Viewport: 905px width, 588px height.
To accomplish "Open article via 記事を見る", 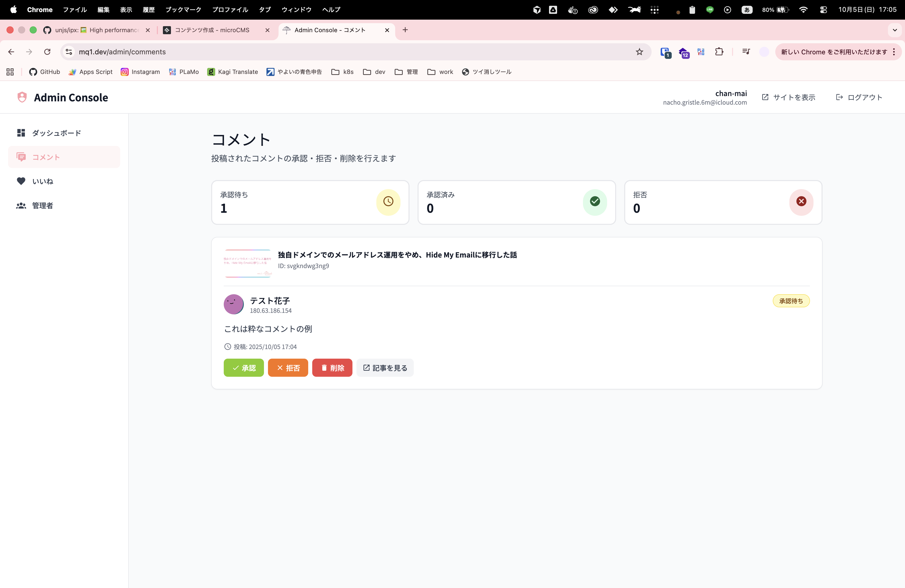I will pos(385,368).
